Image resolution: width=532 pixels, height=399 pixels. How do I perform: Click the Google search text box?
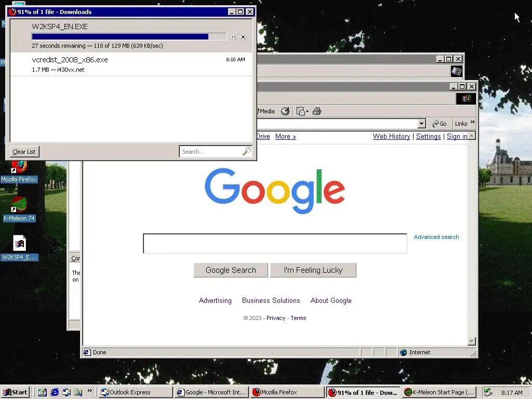click(x=275, y=243)
